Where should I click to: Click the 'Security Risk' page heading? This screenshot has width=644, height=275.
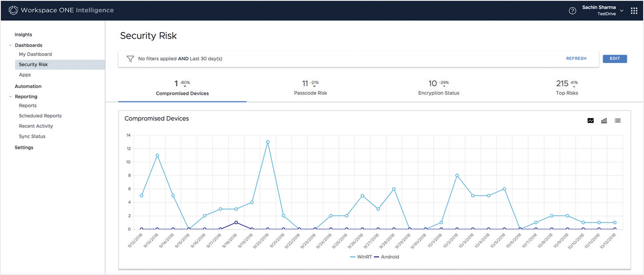click(x=148, y=36)
